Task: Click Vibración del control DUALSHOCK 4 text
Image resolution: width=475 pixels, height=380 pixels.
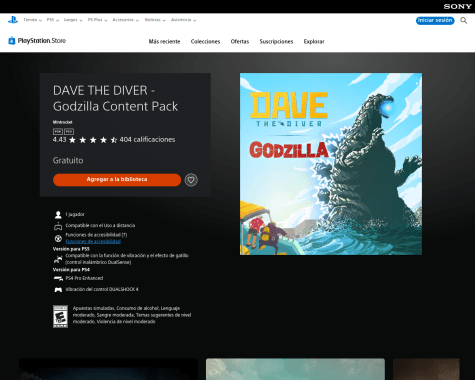Action: coord(102,289)
